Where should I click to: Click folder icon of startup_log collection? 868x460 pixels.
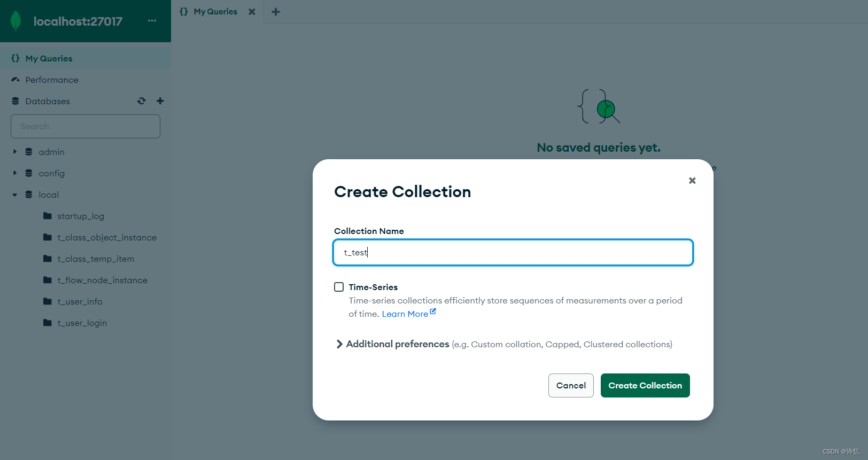point(48,216)
